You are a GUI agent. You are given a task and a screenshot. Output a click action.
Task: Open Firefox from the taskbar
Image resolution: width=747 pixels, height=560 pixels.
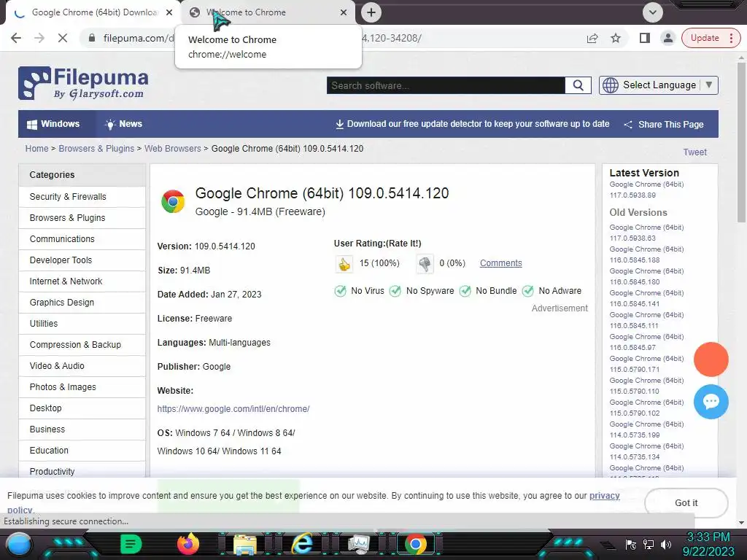pyautogui.click(x=188, y=544)
